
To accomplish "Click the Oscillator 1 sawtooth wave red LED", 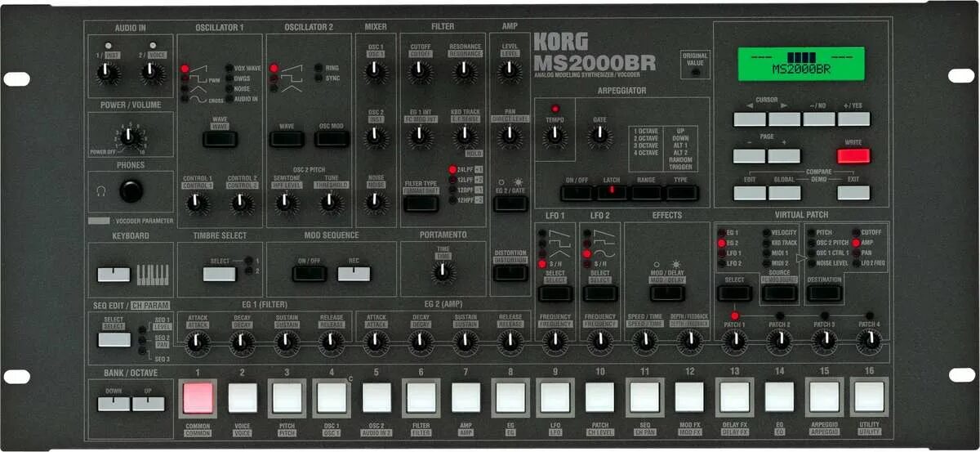I will pos(185,69).
